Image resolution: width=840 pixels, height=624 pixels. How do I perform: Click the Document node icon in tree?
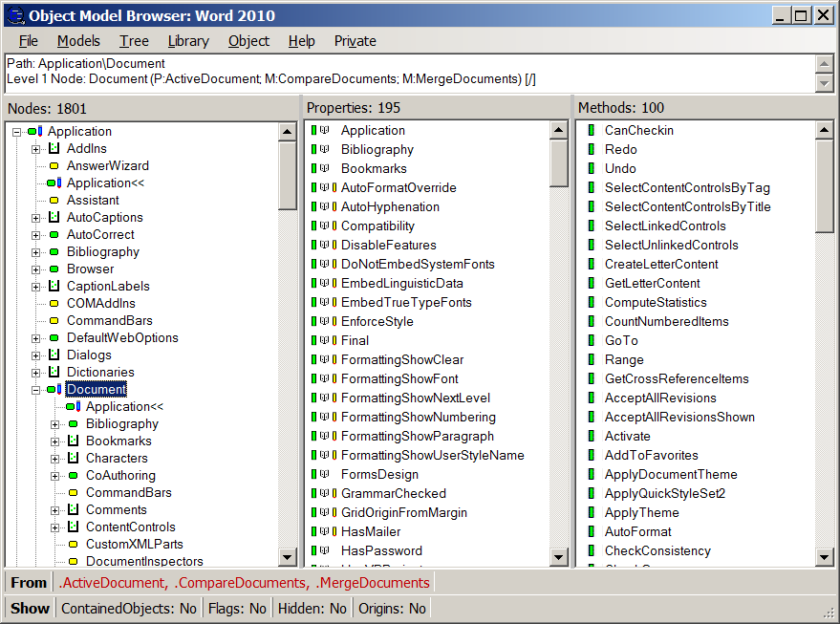click(54, 389)
